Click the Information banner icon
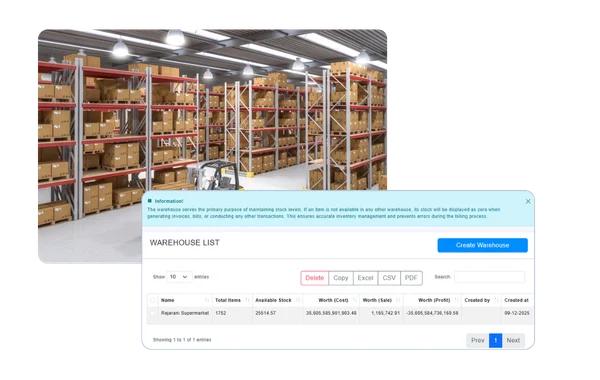The image size is (600, 380). [150, 201]
